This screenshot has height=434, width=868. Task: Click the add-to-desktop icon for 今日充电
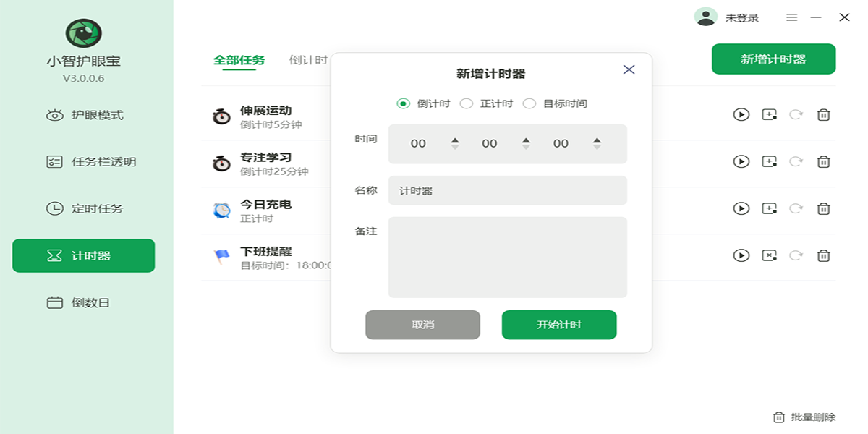[770, 208]
